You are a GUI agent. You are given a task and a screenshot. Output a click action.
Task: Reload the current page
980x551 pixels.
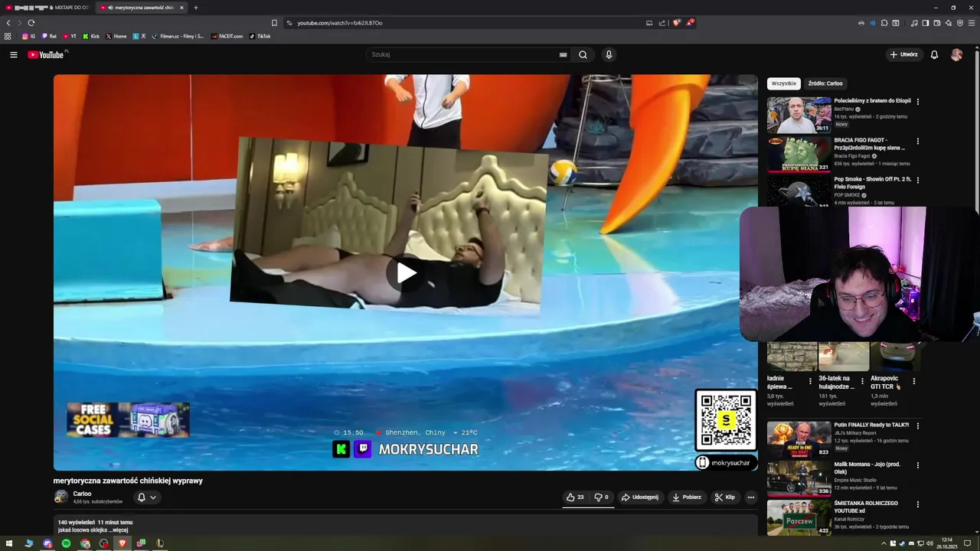point(31,23)
